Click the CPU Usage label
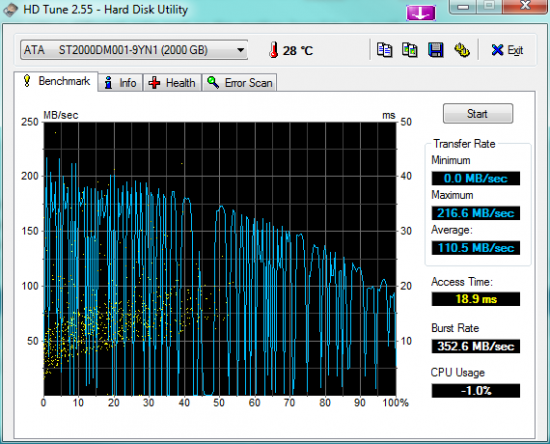This screenshot has height=444, width=550. (458, 372)
